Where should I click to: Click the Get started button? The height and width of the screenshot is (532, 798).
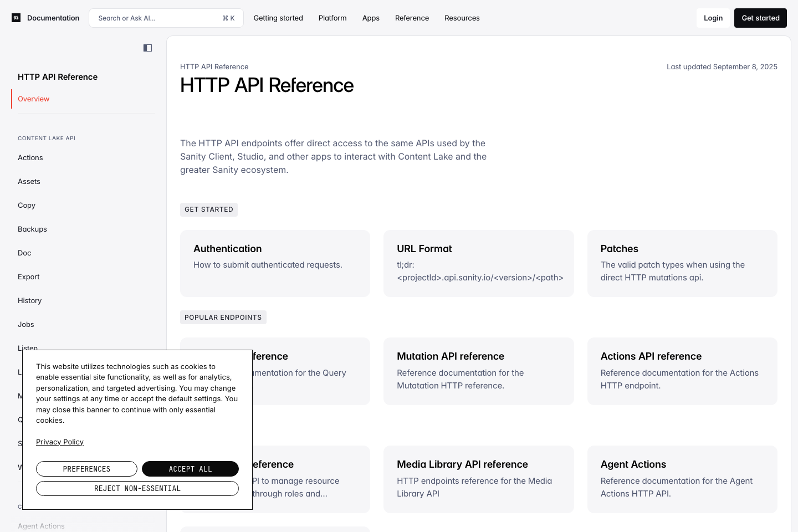click(760, 18)
